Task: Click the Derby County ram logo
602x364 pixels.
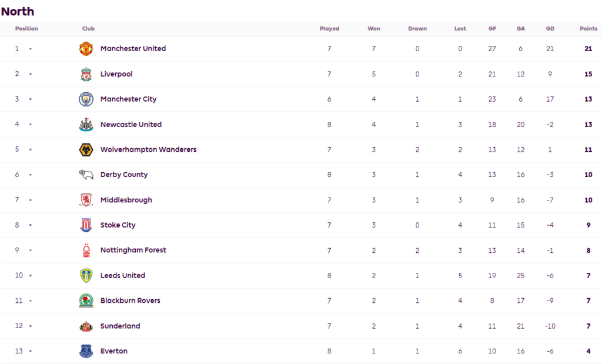Action: tap(86, 175)
